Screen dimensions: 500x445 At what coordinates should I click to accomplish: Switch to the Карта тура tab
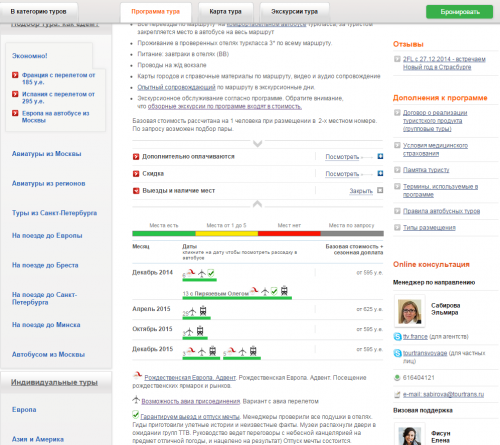[226, 12]
